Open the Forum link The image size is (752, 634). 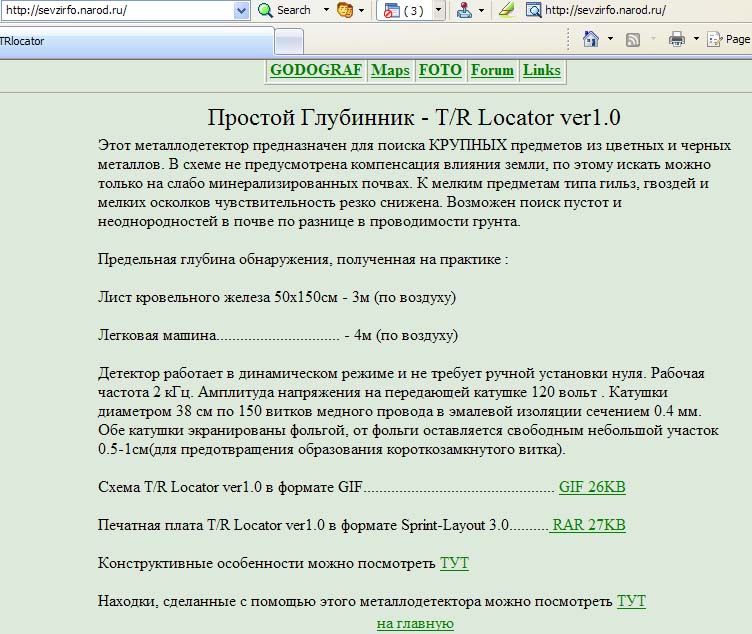pos(492,70)
